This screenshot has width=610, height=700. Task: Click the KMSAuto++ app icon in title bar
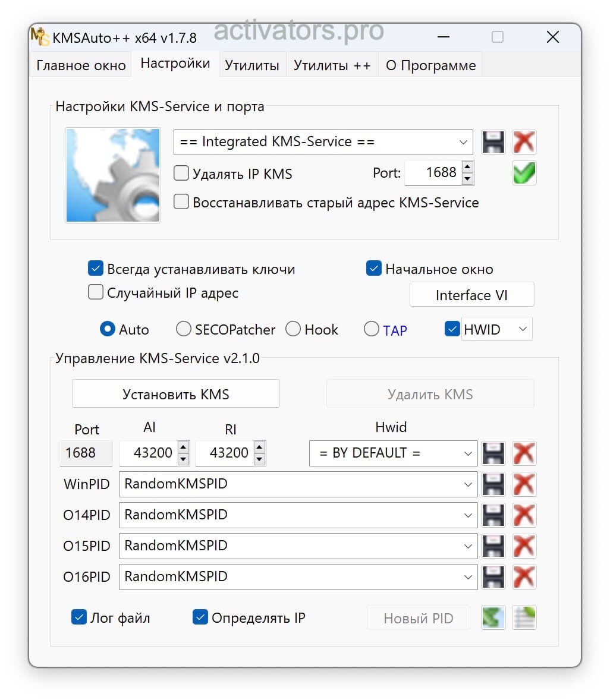coord(40,37)
